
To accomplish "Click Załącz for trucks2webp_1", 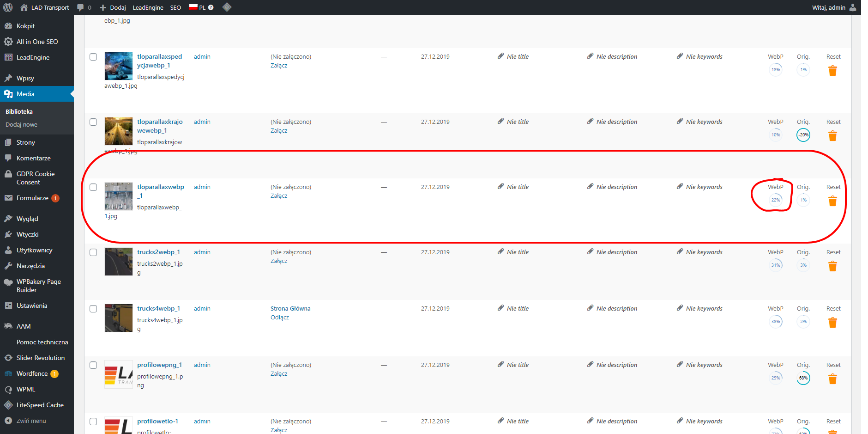I will pos(279,261).
